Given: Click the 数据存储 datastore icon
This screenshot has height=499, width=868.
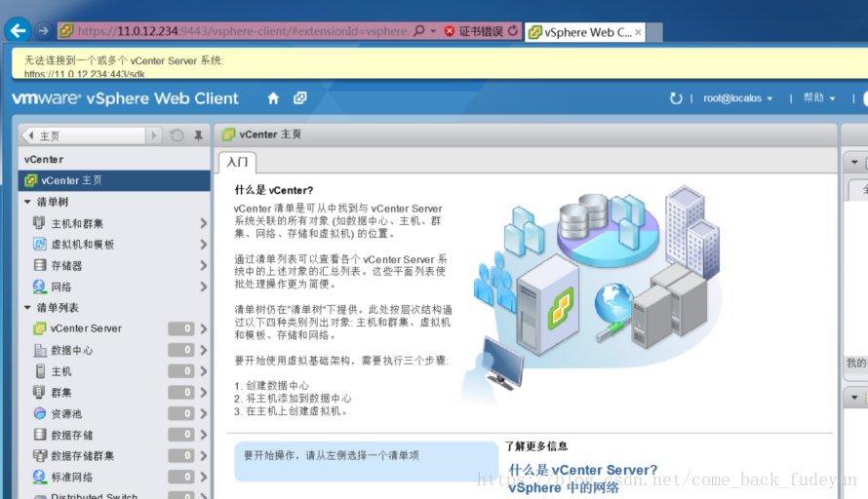Looking at the screenshot, I should coord(40,435).
